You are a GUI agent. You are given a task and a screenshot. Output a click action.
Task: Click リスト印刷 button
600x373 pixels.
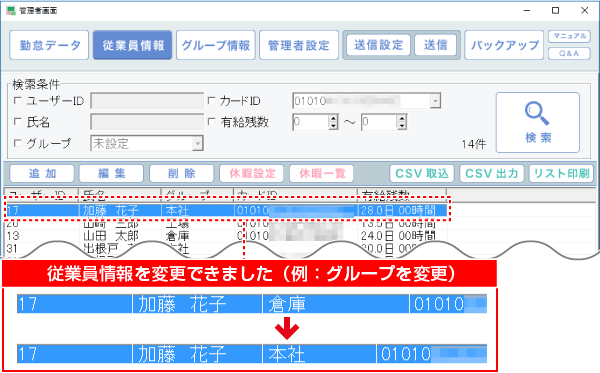pos(561,174)
